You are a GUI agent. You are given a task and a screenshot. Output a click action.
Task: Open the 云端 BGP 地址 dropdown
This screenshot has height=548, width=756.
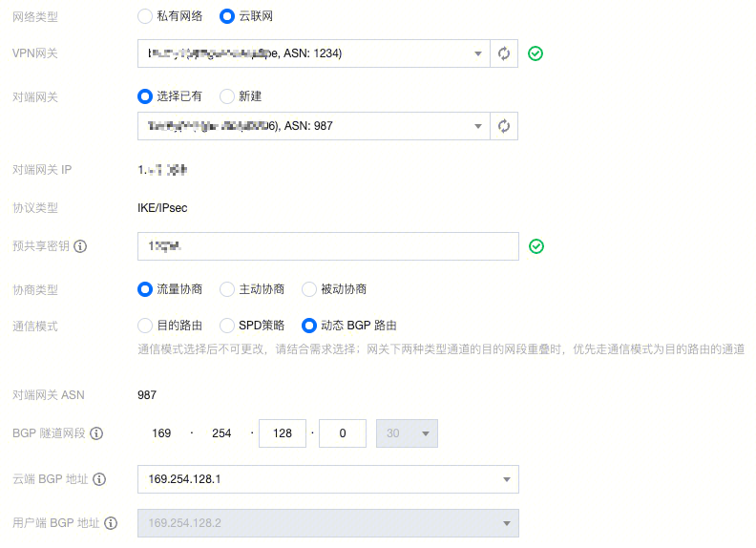click(x=327, y=479)
